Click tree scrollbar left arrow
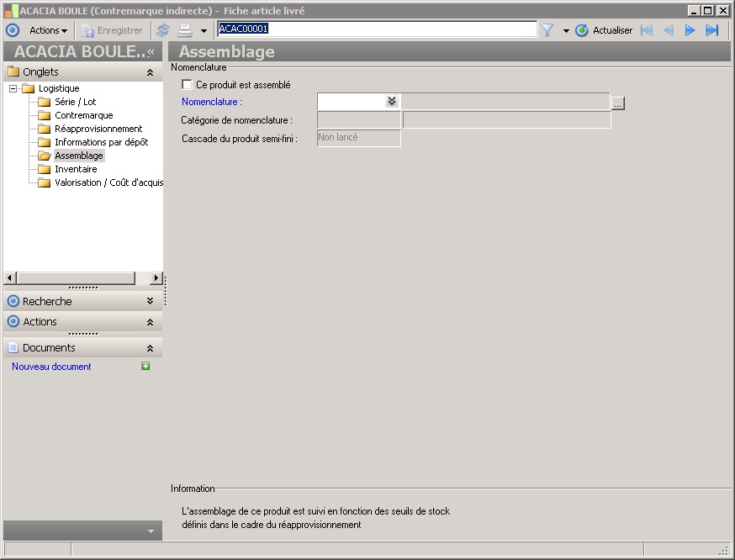 coord(10,277)
